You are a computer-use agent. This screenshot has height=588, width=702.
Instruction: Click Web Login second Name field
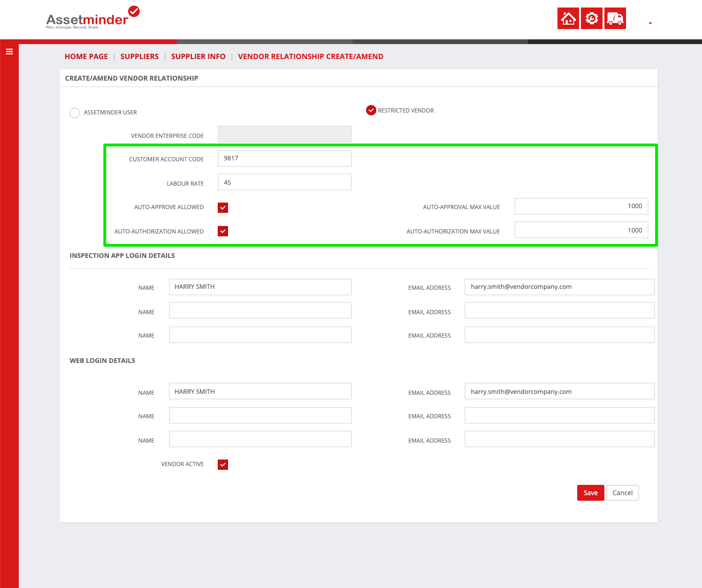click(x=260, y=415)
